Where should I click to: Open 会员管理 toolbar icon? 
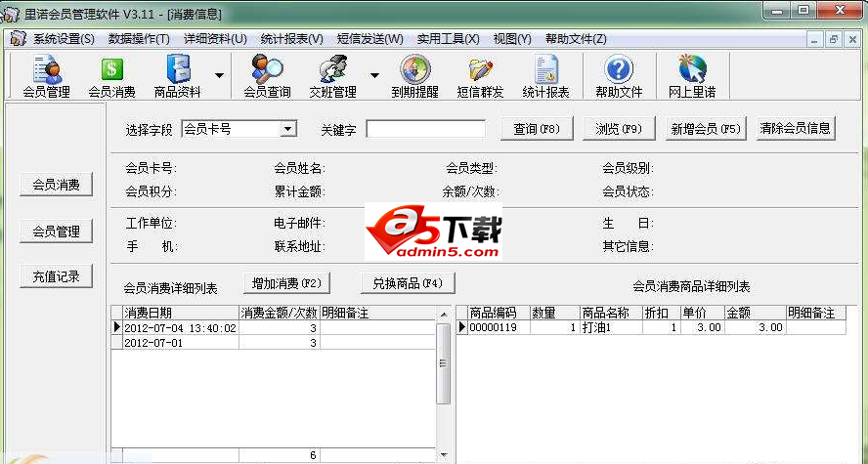pyautogui.click(x=47, y=76)
